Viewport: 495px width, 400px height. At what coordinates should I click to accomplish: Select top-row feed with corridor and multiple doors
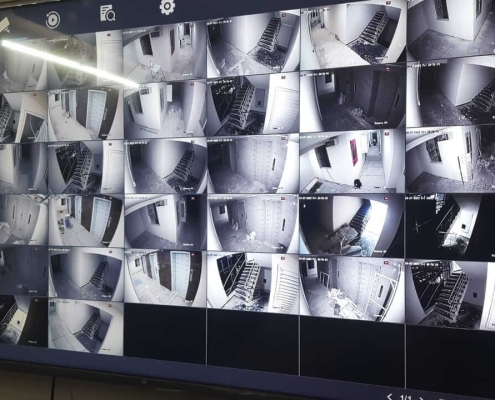point(164,54)
